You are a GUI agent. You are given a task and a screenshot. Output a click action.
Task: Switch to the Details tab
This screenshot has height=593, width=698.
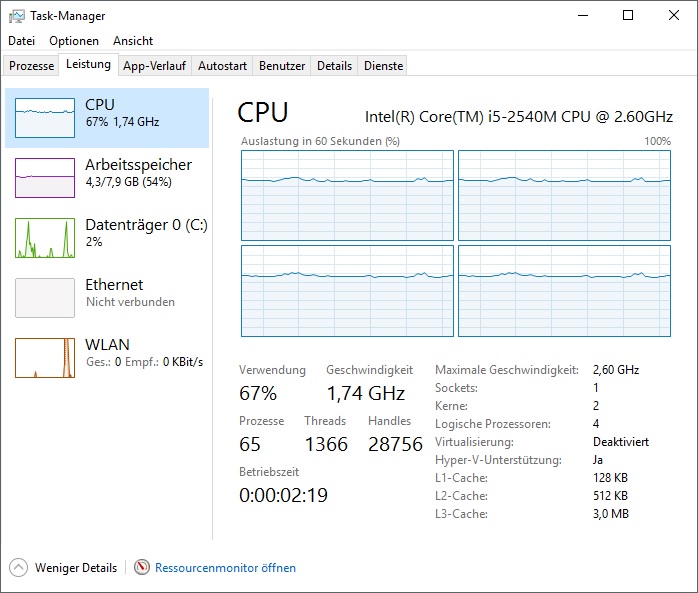(334, 66)
